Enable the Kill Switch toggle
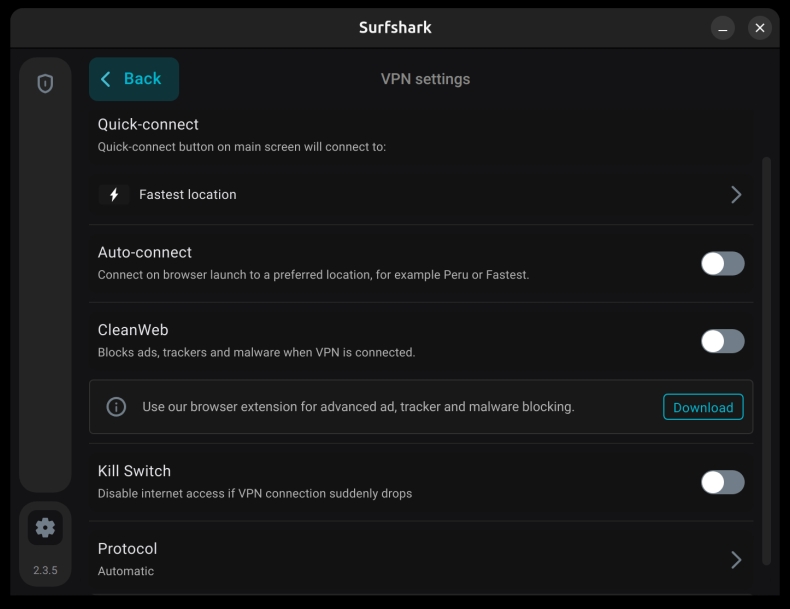The width and height of the screenshot is (790, 609). [722, 482]
